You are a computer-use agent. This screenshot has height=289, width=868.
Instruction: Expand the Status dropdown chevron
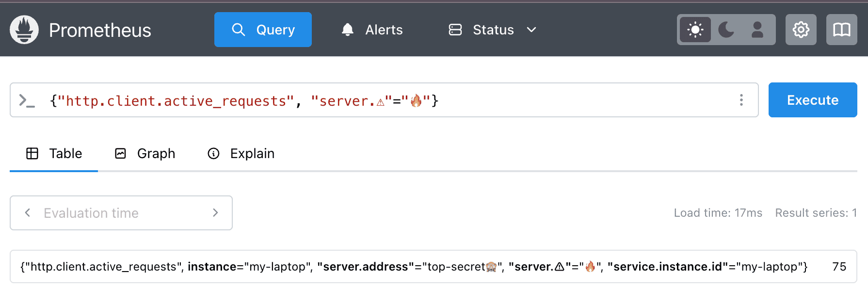tap(531, 30)
